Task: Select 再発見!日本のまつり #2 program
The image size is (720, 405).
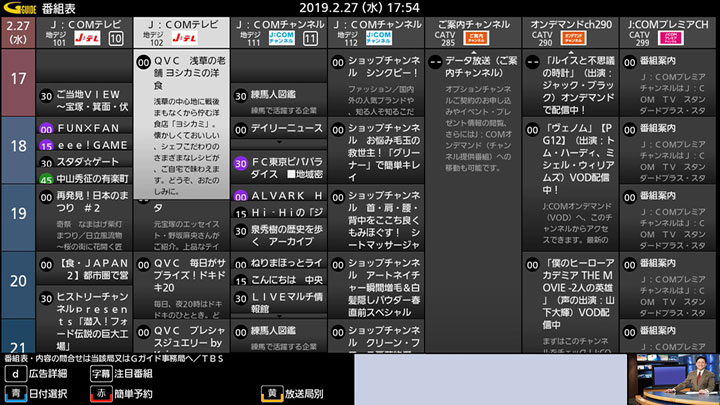Action: click(x=84, y=218)
